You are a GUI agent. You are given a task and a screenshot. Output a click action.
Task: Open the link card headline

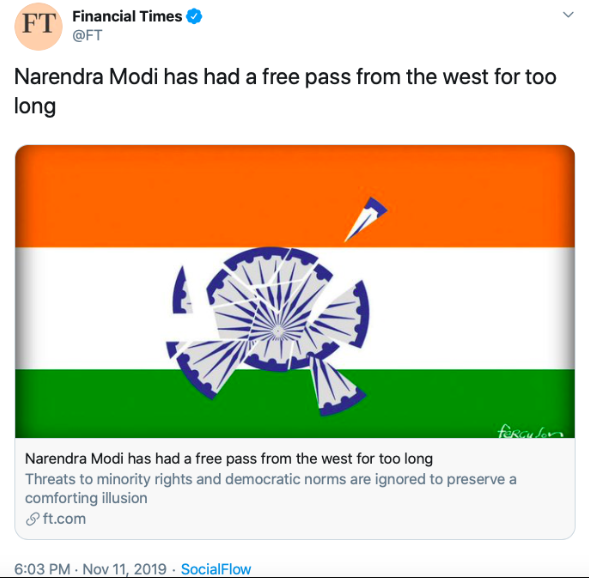229,459
